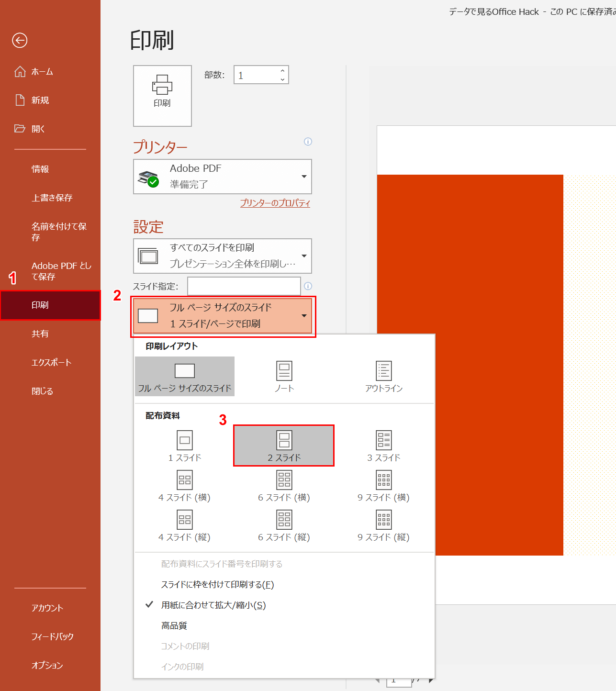Select the 1 スライド handout layout
Image resolution: width=616 pixels, height=691 pixels.
click(x=185, y=446)
